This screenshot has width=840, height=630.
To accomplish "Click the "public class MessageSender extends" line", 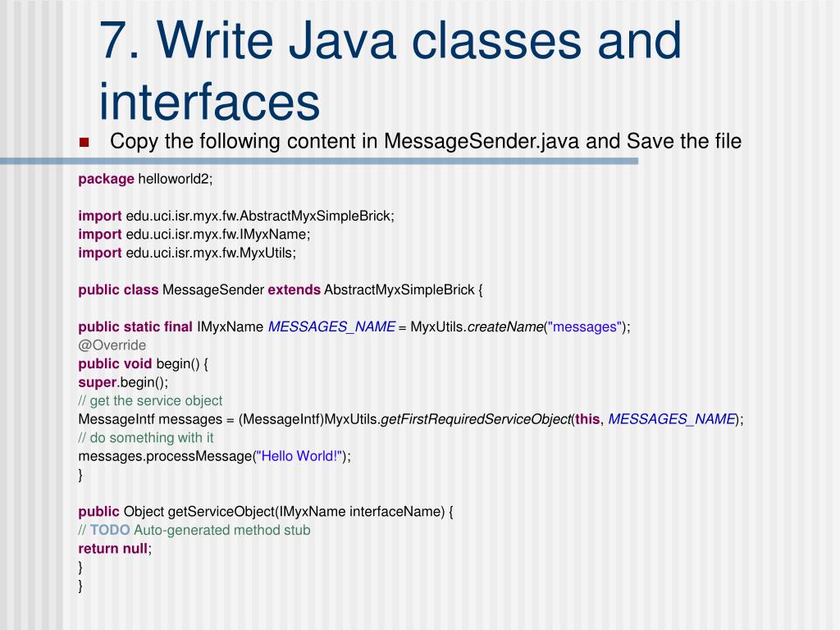I will pos(281,290).
